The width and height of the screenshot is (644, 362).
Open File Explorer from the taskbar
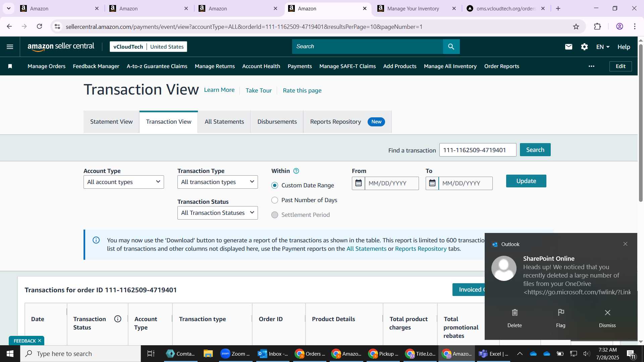coord(208,354)
